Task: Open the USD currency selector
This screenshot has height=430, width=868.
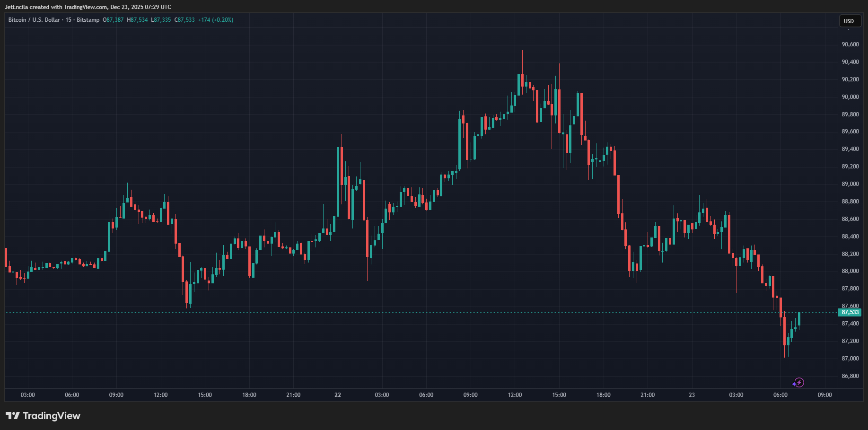Action: (849, 21)
